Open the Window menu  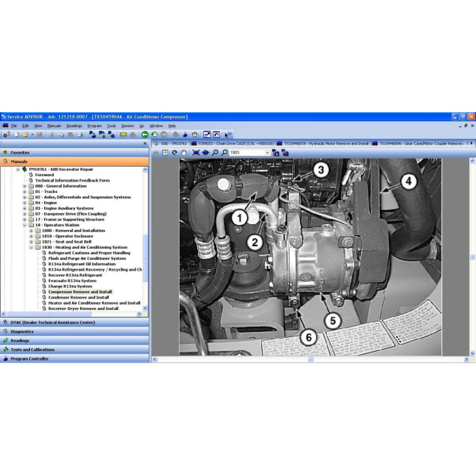pos(156,126)
